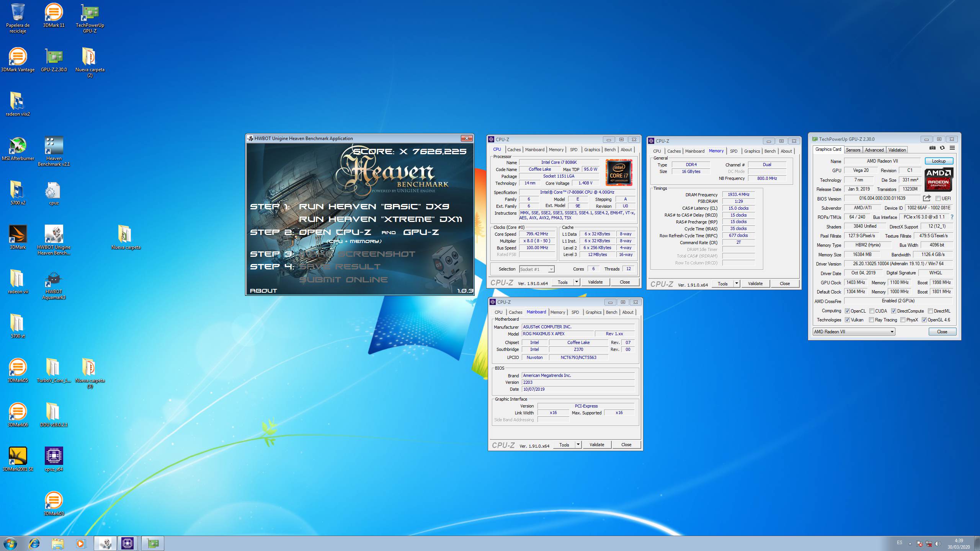Toggle the PhysX checkbox in GPU-Z

pyautogui.click(x=903, y=320)
